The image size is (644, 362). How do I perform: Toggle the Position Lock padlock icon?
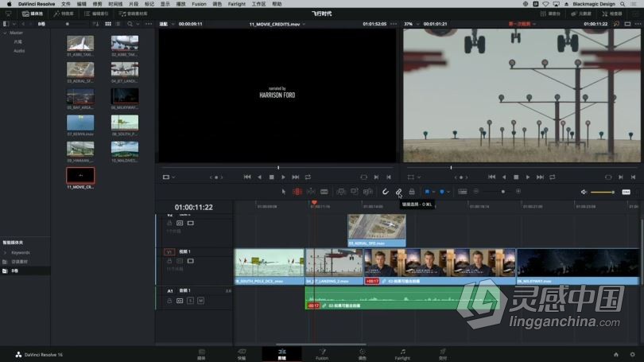click(x=412, y=192)
